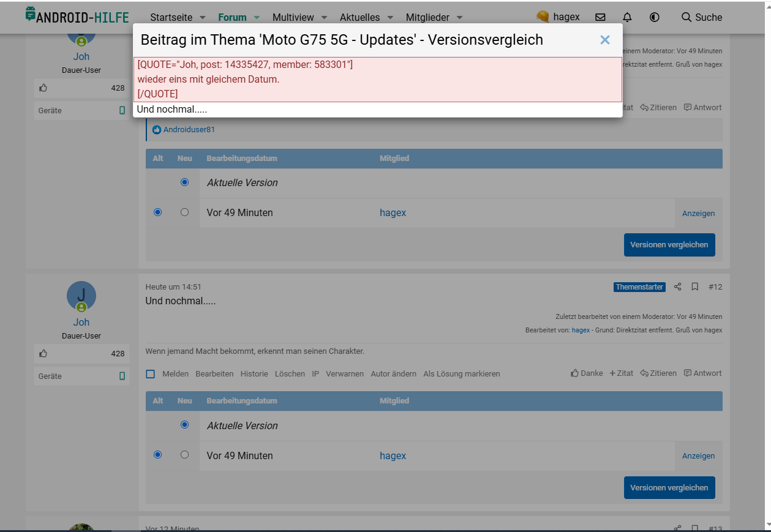Expand the Startseite dropdown arrow
Viewport: 771px width, 532px height.
tap(203, 18)
